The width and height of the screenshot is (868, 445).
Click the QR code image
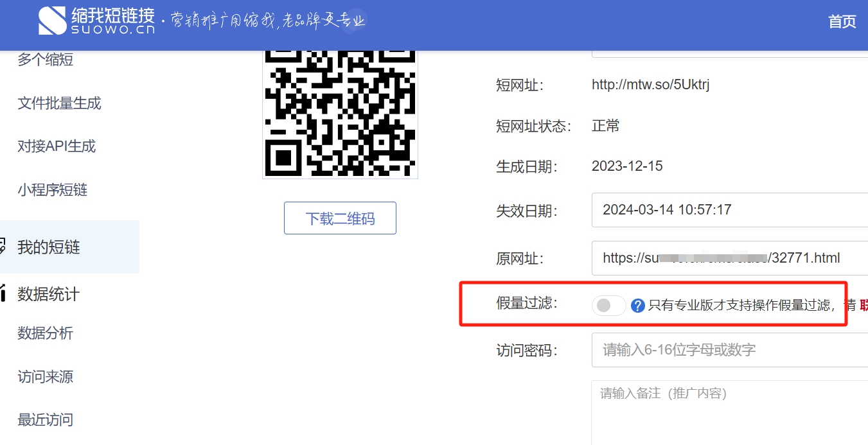coord(340,114)
